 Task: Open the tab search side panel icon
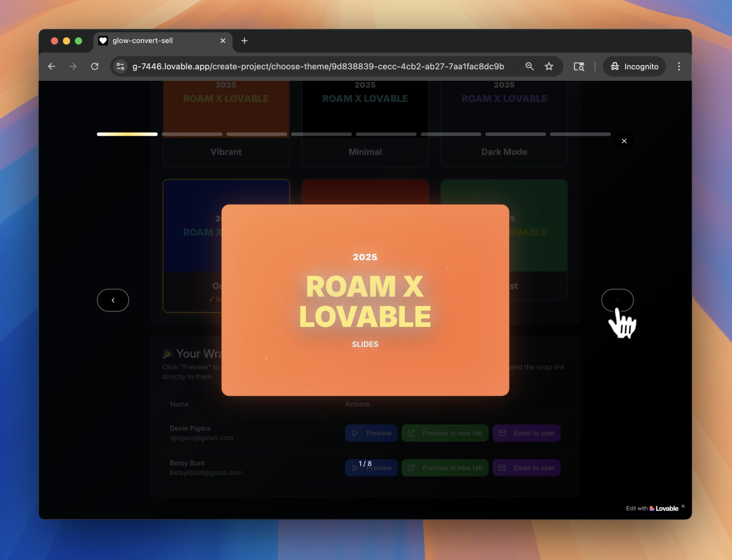pos(578,66)
